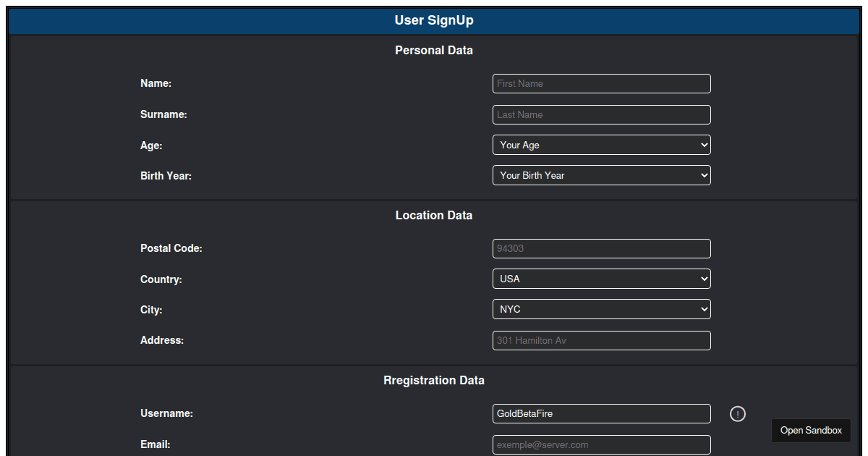Click the warning icon beside Username field
Screen dimensions: 868x456
(737, 414)
